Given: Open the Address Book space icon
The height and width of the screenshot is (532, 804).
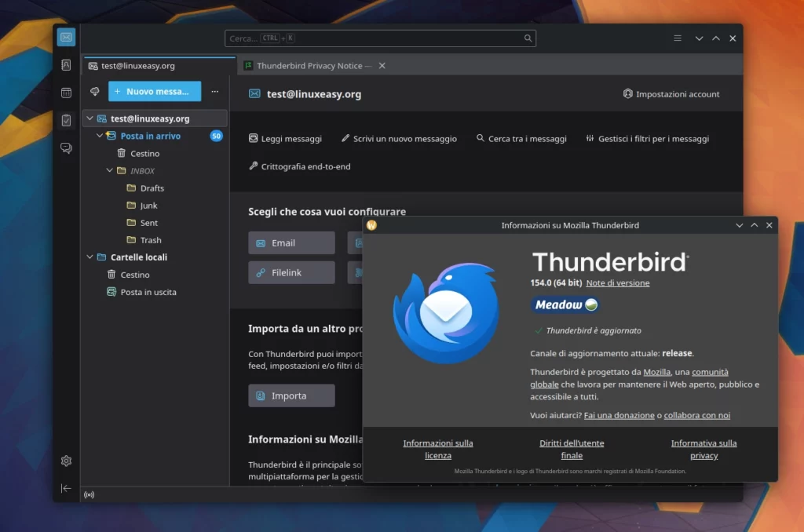Looking at the screenshot, I should click(66, 65).
